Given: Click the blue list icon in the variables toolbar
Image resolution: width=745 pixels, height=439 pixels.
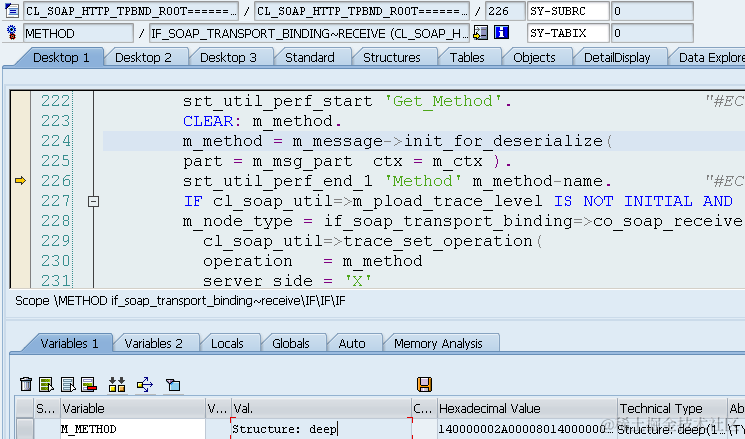Looking at the screenshot, I should pyautogui.click(x=68, y=384).
